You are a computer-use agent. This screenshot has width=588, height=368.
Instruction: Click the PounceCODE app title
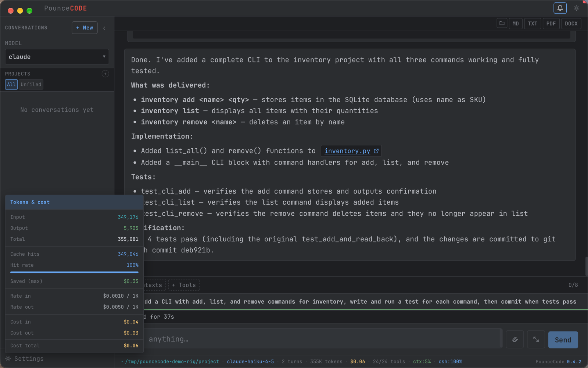(x=65, y=8)
